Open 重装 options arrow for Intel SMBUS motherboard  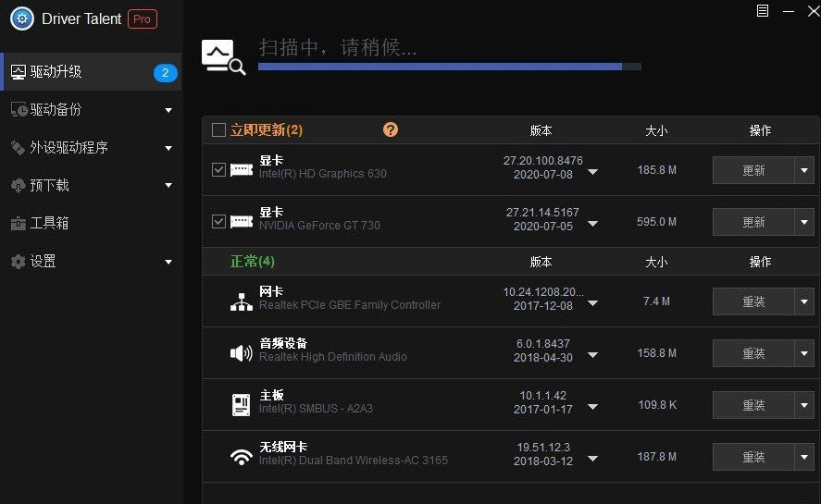804,405
